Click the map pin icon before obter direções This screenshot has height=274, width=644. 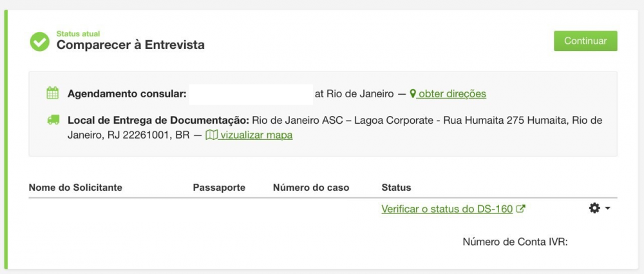[x=413, y=93]
